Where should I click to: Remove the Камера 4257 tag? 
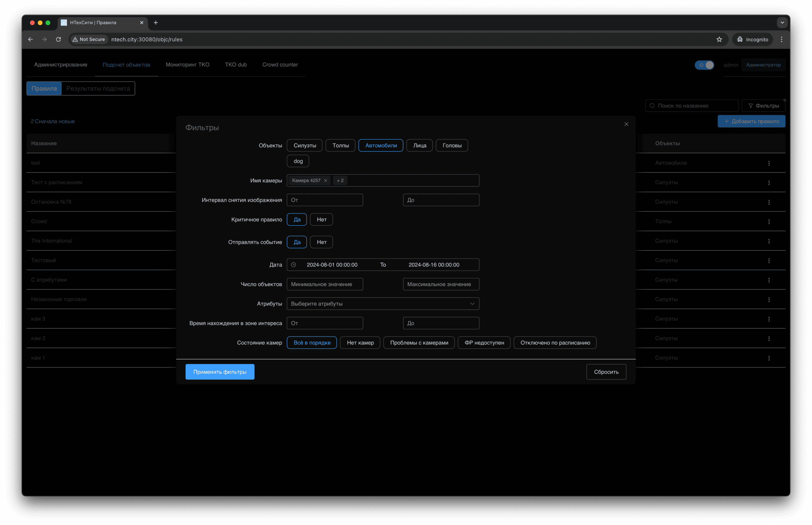click(x=325, y=180)
